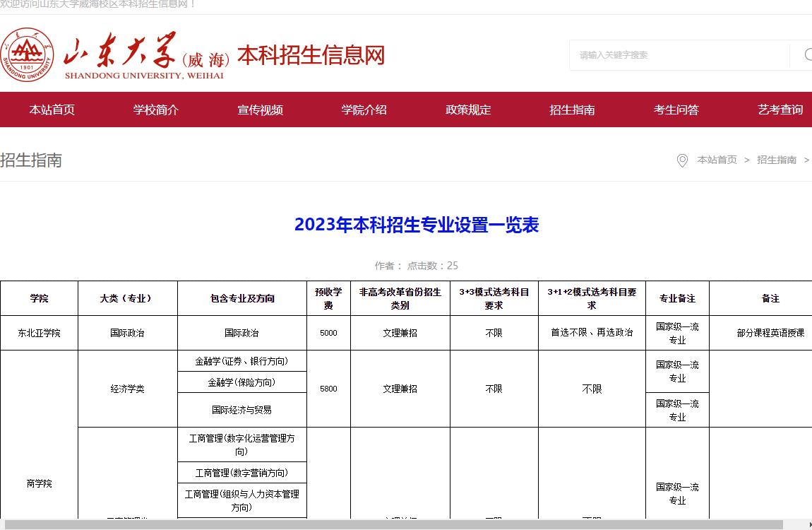This screenshot has height=530, width=812.
Task: Select the 东北亚学院 table cell
Action: (x=39, y=333)
